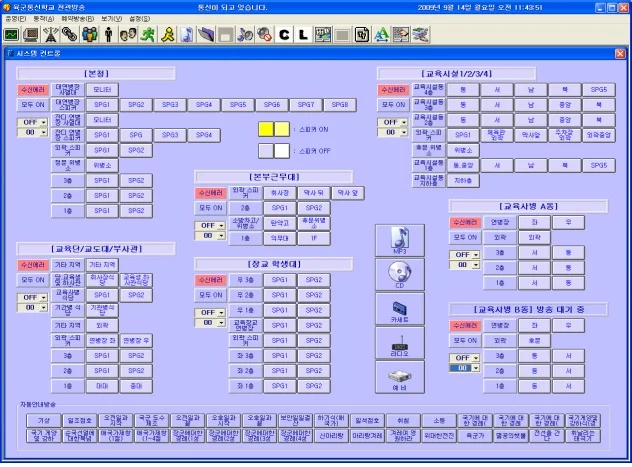Select the CD source icon
Screen dimensions: 632x467
tap(399, 274)
